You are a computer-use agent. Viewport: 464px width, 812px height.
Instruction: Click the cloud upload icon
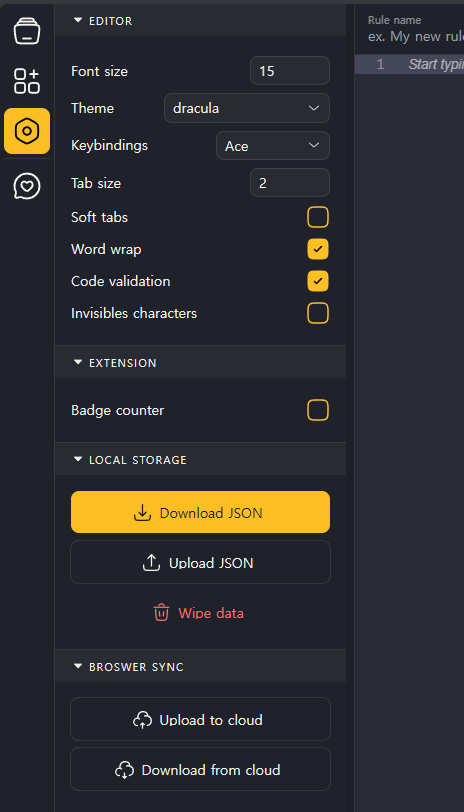pyautogui.click(x=142, y=720)
